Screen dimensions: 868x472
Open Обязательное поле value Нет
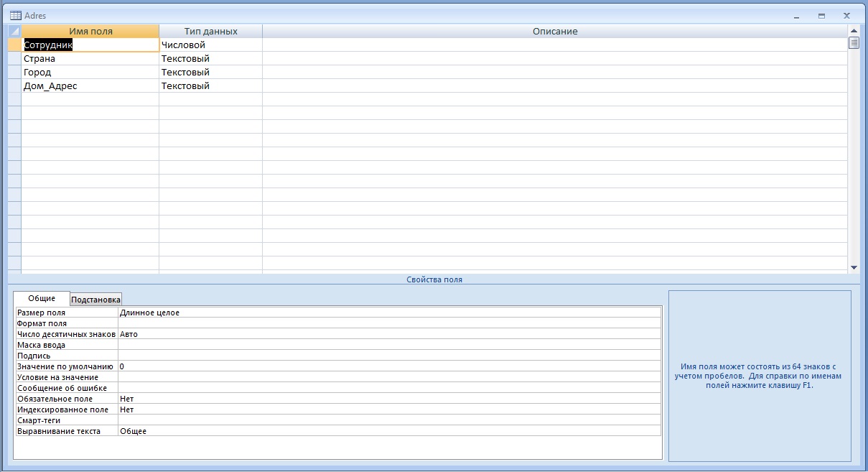pyautogui.click(x=389, y=399)
